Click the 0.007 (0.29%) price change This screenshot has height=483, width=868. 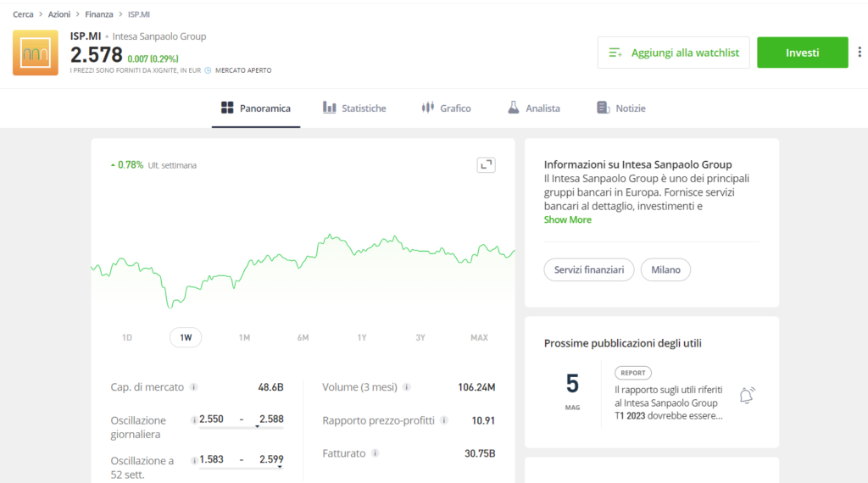pos(153,58)
